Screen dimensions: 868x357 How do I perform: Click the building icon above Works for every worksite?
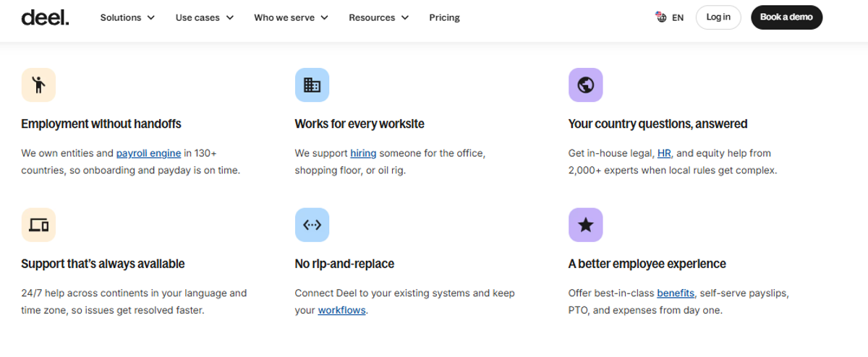[312, 85]
